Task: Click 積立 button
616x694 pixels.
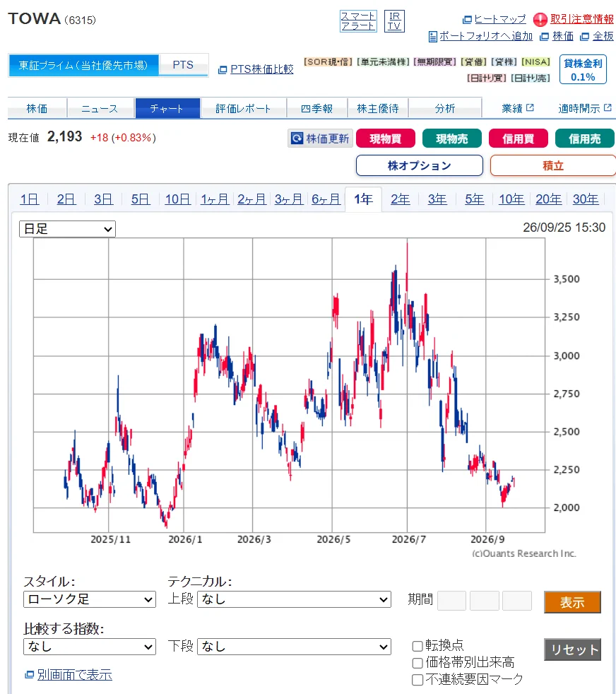Action: [553, 165]
